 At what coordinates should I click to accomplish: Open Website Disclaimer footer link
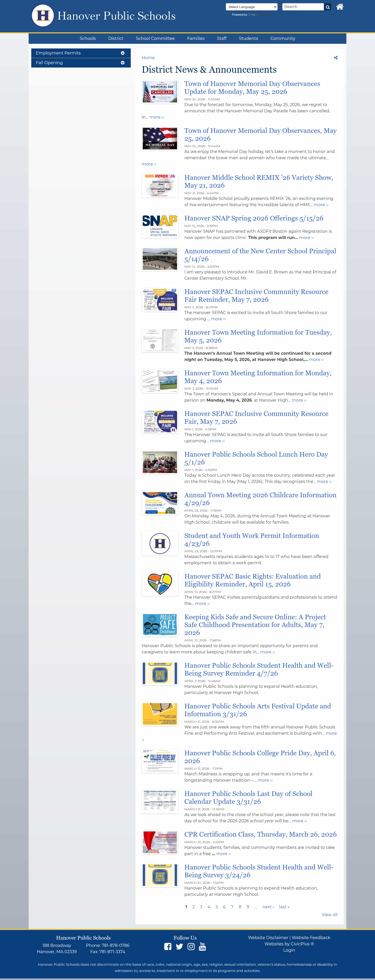[268, 938]
